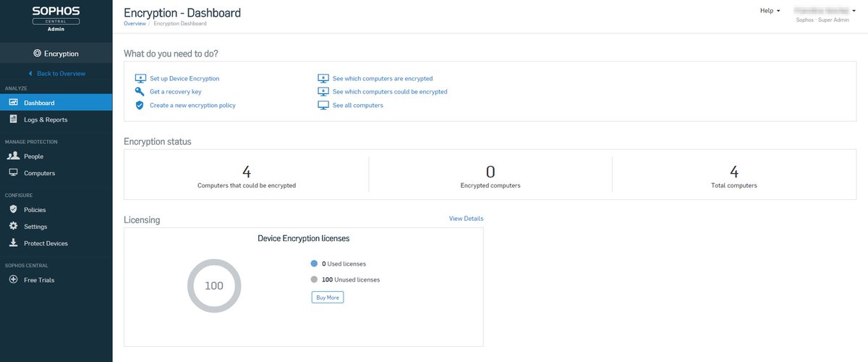Open Dashboard in the sidebar

(56, 103)
